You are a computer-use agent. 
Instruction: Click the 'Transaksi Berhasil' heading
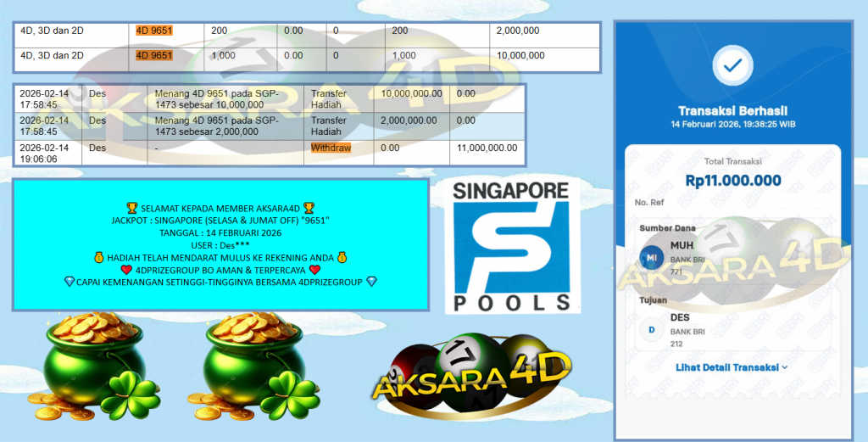[x=732, y=111]
